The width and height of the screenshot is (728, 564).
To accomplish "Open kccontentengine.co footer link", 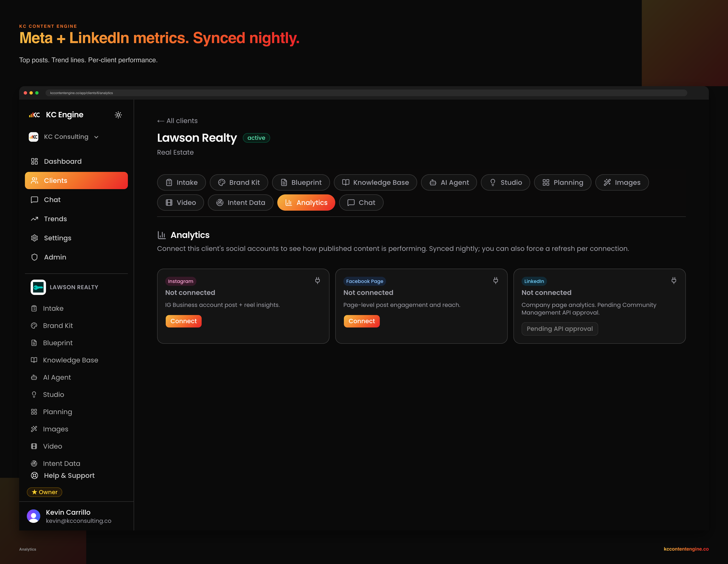I will tap(686, 549).
